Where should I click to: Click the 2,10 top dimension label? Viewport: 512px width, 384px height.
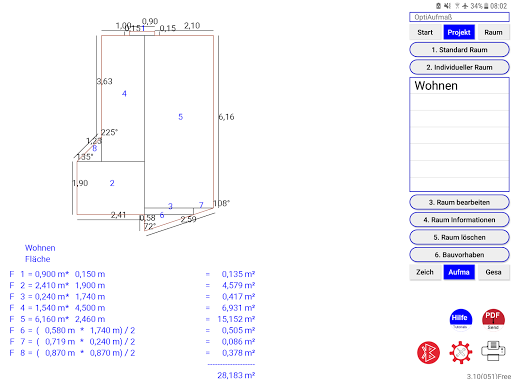(192, 26)
